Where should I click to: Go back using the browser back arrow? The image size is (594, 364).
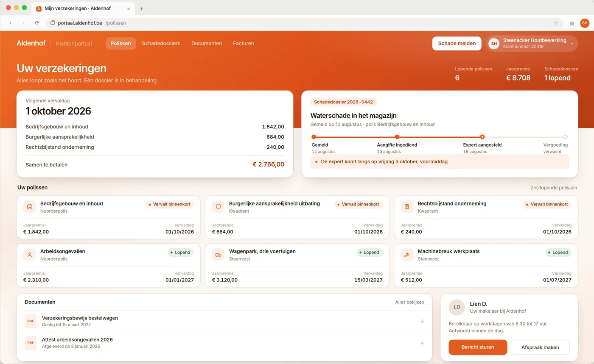(10, 23)
